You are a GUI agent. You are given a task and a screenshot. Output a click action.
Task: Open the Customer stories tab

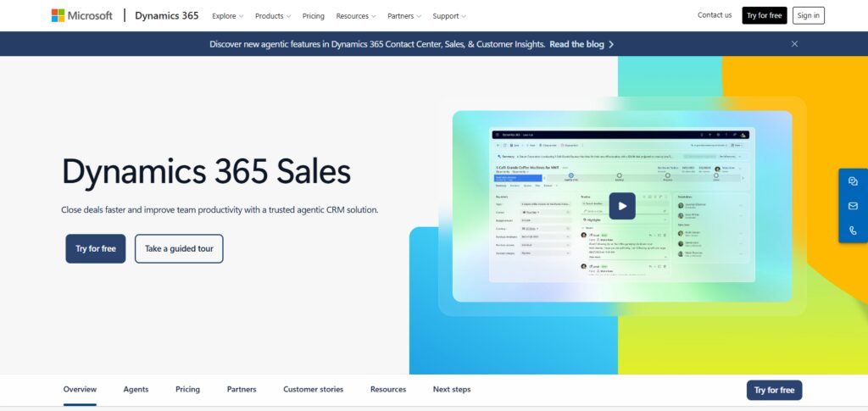click(314, 390)
